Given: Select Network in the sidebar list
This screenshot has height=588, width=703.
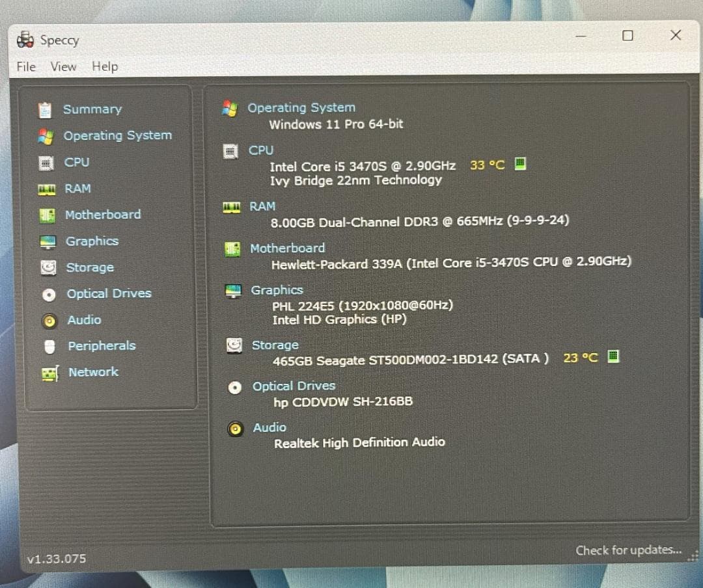Looking at the screenshot, I should 93,372.
